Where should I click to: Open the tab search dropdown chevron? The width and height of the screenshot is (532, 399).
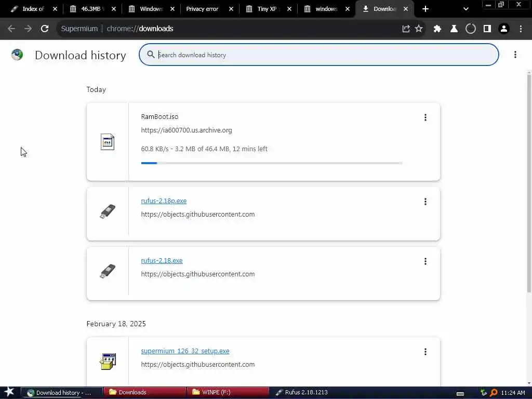(x=466, y=9)
